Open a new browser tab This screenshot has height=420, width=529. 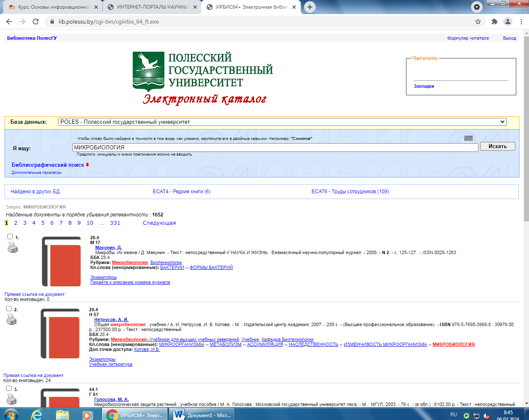point(309,7)
